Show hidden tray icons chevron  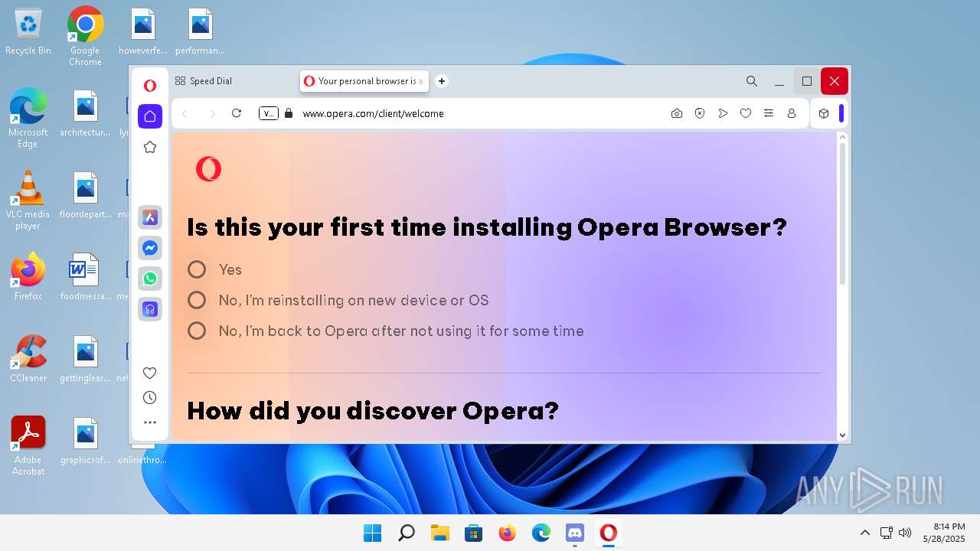coord(865,533)
